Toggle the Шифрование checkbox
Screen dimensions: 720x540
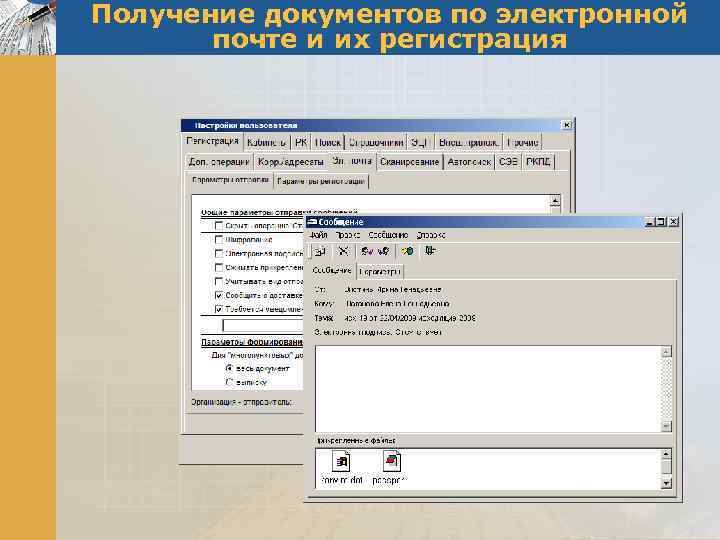pyautogui.click(x=219, y=239)
